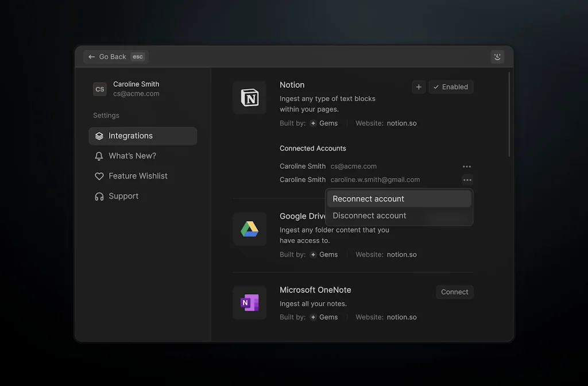Connect the Microsoft OneNote integration

(x=454, y=292)
